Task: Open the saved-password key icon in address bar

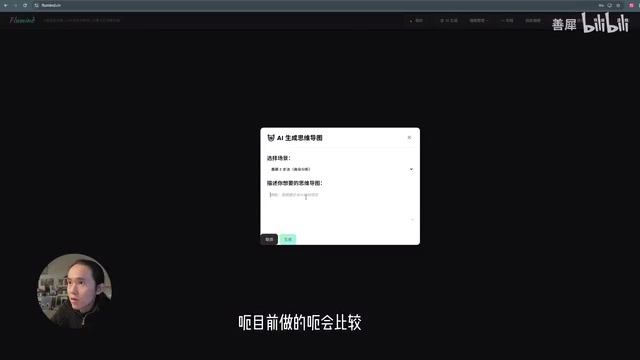Action: [601, 5]
